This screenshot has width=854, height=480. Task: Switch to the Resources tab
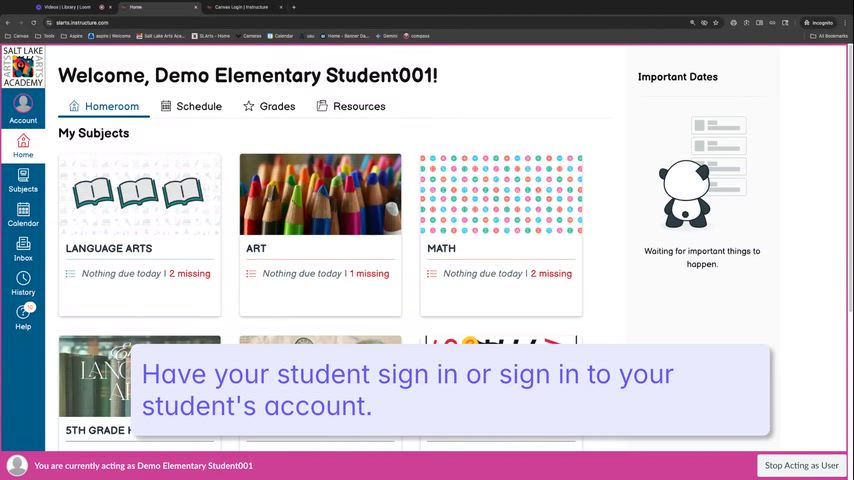351,106
